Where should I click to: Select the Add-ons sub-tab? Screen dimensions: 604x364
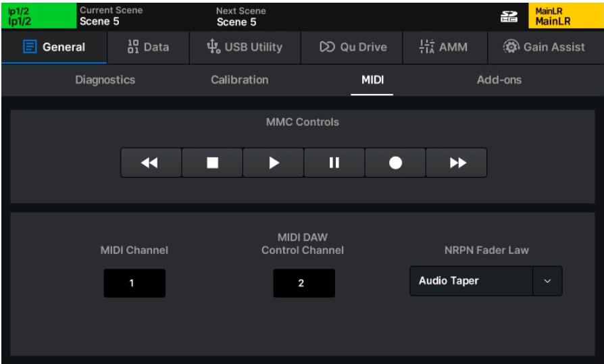[x=499, y=80]
